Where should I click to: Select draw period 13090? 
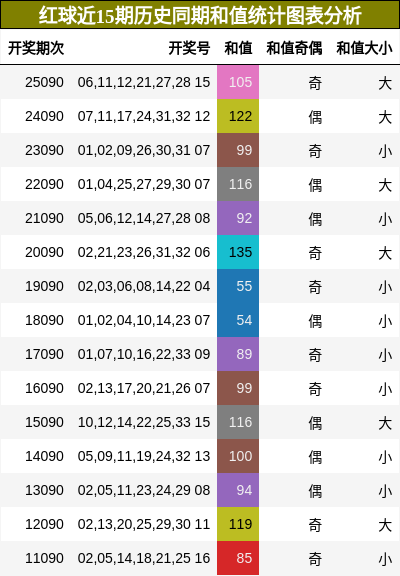pos(44,490)
